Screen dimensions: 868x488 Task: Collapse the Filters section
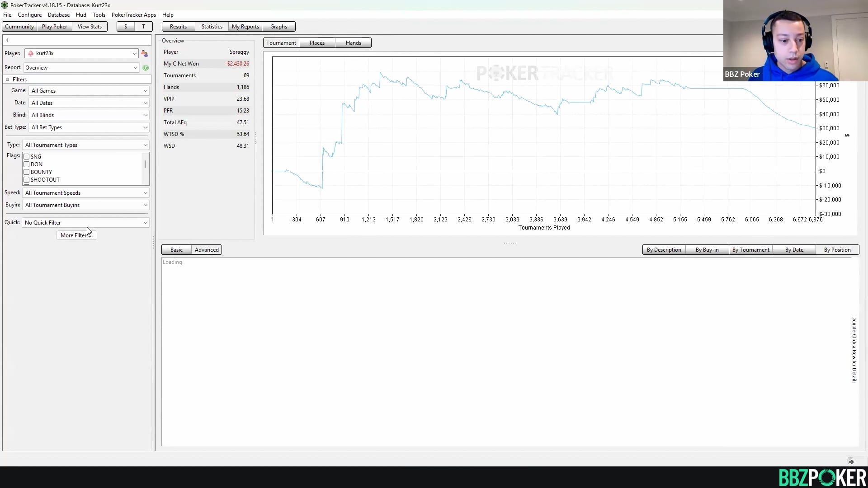[8, 80]
